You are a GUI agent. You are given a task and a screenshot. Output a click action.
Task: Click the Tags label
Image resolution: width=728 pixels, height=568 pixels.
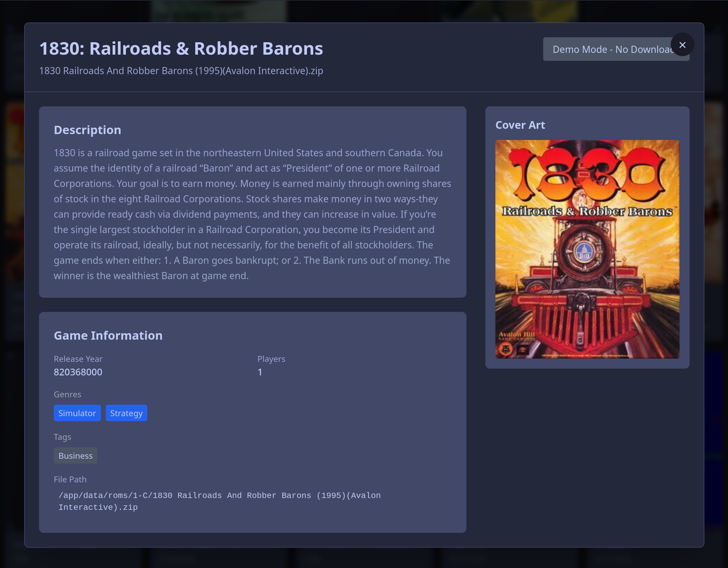click(62, 437)
